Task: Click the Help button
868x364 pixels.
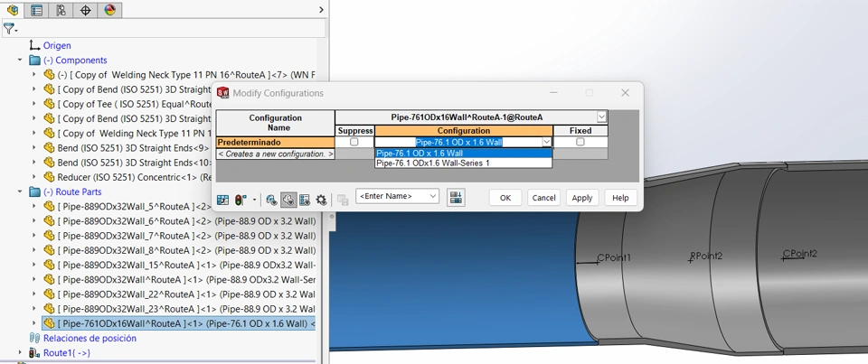Action: (x=620, y=198)
